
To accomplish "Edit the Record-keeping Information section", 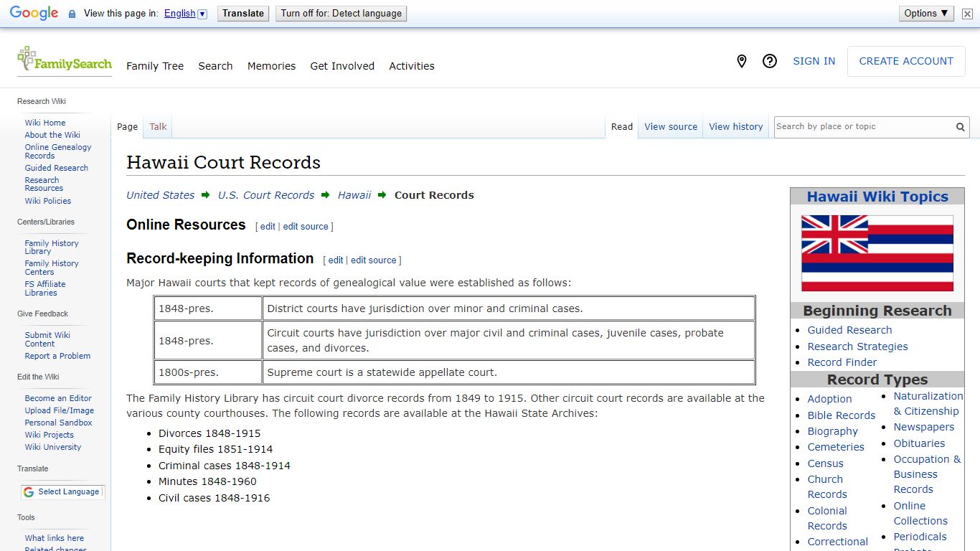I will (x=336, y=260).
